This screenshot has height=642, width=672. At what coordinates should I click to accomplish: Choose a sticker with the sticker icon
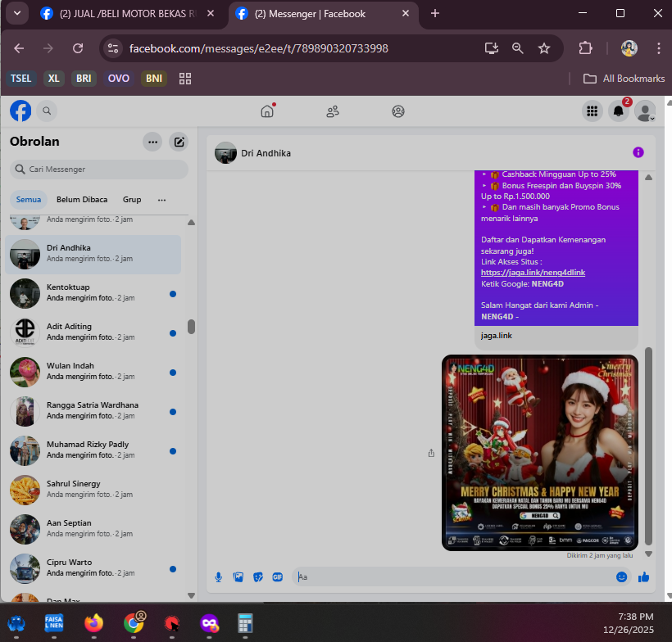click(258, 577)
